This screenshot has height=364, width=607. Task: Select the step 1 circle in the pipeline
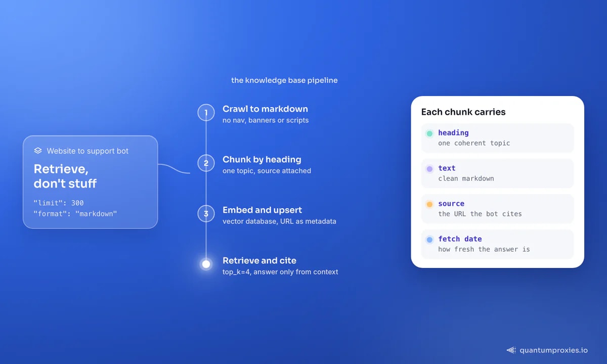point(206,112)
